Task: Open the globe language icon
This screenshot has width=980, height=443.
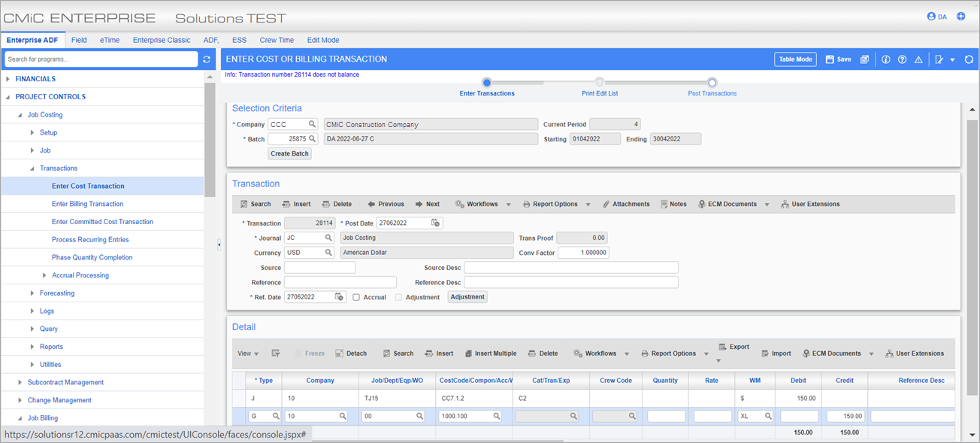Action: [960, 17]
